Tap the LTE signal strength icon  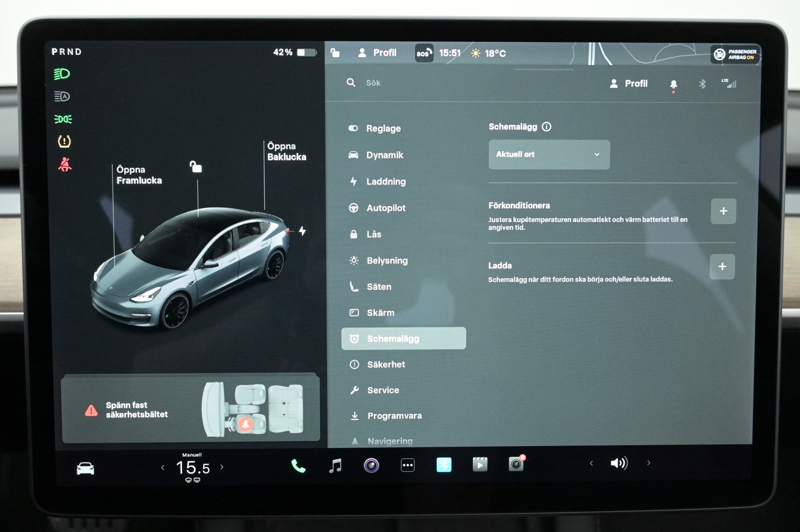(729, 83)
